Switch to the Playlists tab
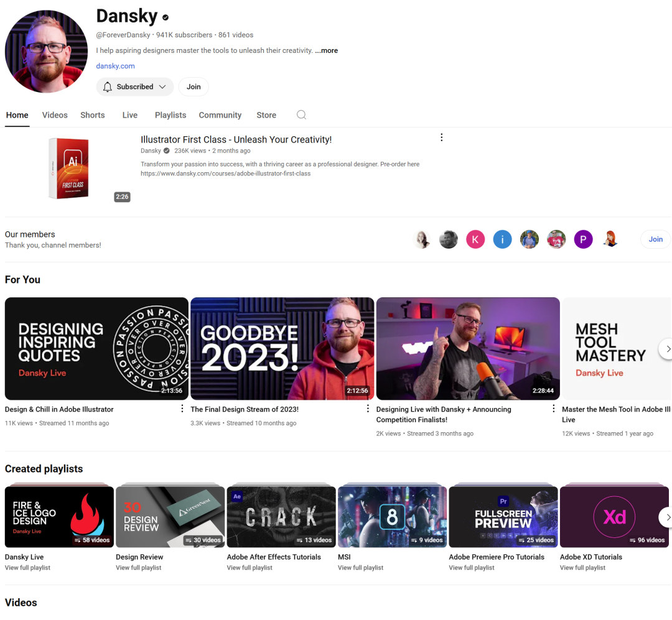This screenshot has height=620, width=672. click(x=170, y=115)
